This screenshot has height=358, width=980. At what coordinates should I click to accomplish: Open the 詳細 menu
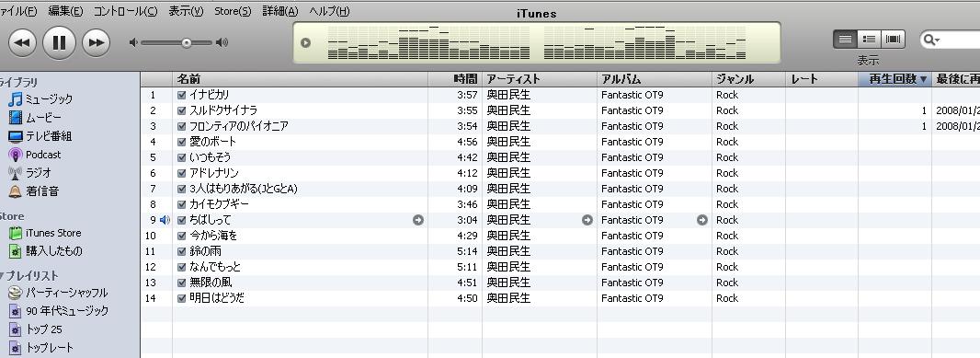coord(280,11)
